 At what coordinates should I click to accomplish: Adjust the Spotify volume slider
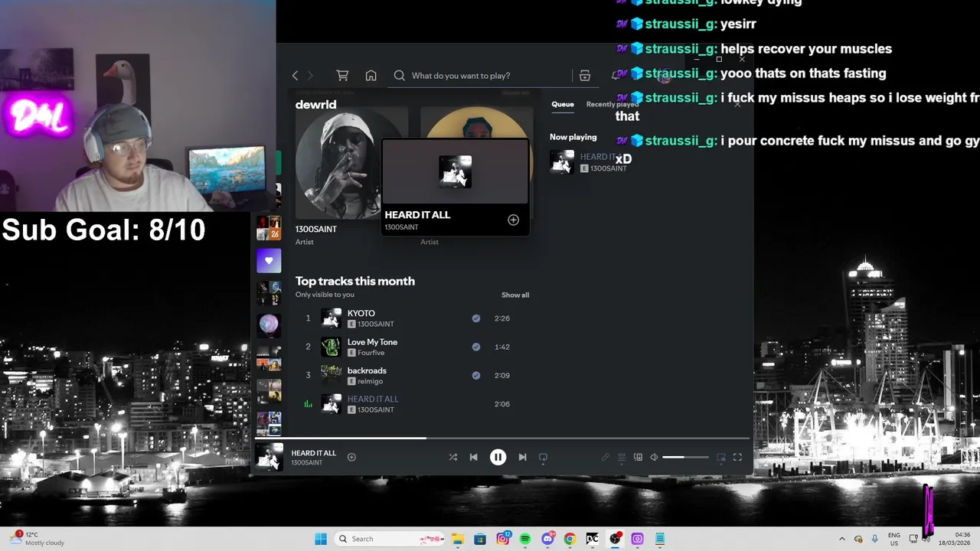click(x=685, y=457)
